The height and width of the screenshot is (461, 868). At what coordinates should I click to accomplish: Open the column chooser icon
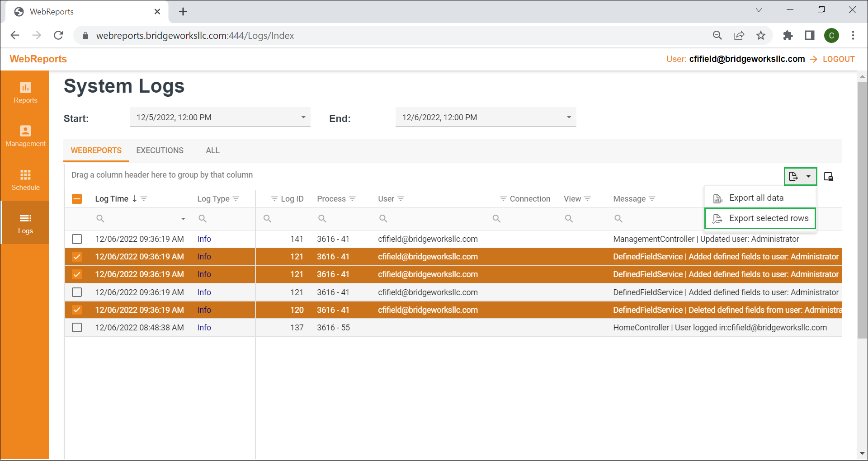click(x=829, y=176)
